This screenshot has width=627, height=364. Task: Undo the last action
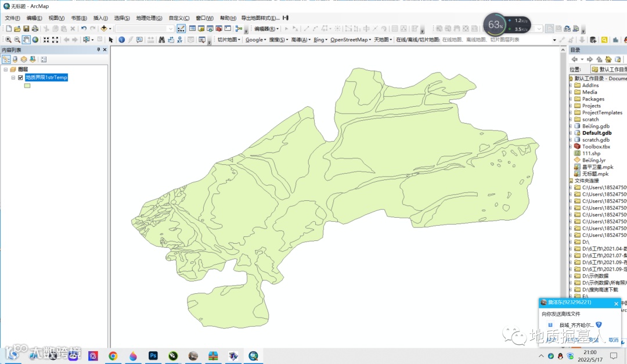tap(84, 28)
